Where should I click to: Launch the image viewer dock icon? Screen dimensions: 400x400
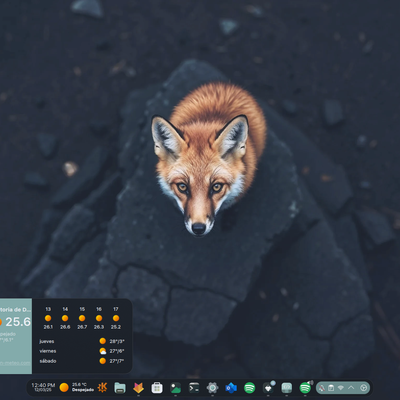tap(175, 388)
